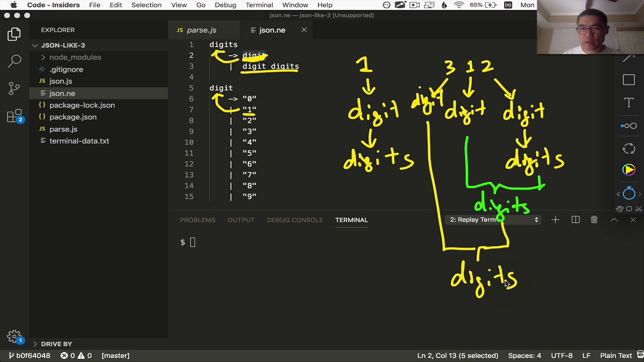The image size is (644, 362).
Task: Open the File menu
Action: 95,5
